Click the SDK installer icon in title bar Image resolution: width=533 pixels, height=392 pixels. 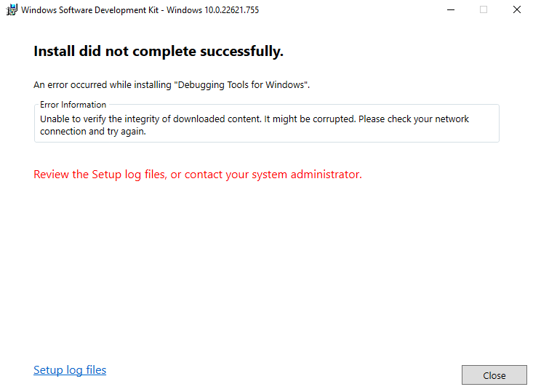(x=12, y=10)
